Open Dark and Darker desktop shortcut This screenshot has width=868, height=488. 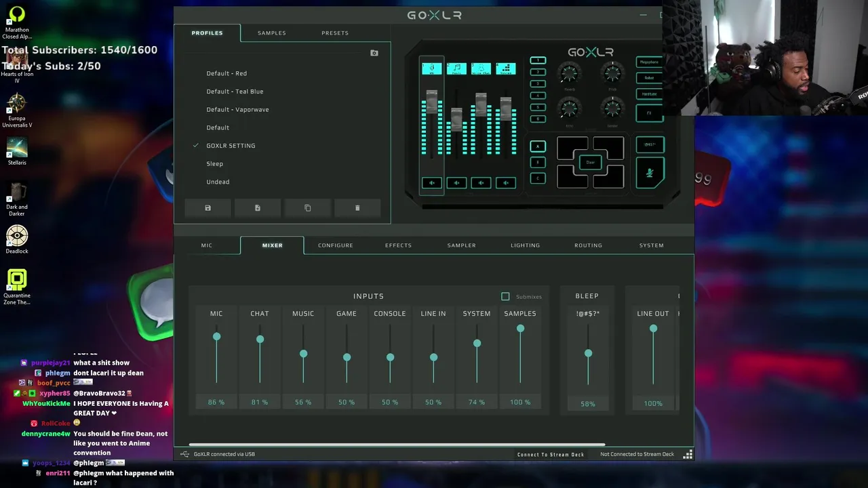click(17, 199)
